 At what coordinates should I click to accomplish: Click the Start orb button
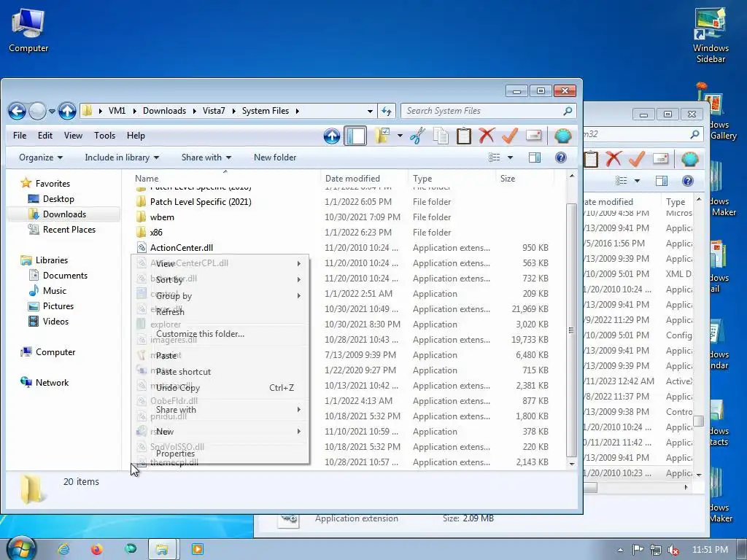(20, 548)
